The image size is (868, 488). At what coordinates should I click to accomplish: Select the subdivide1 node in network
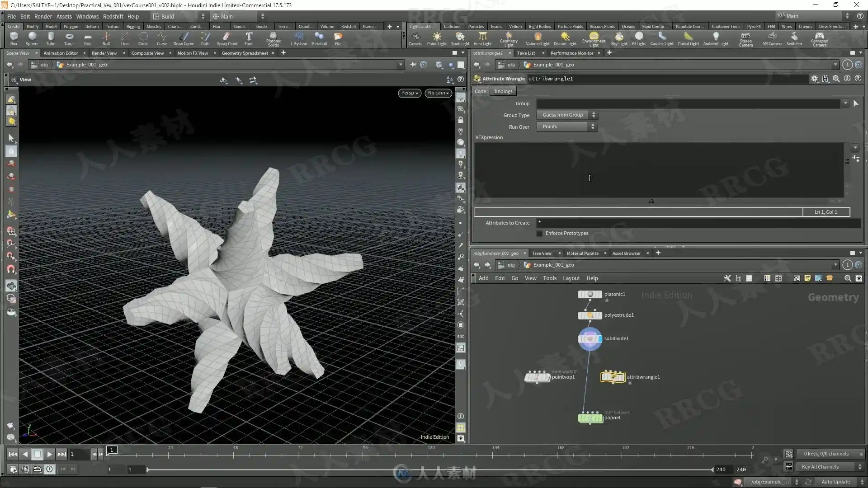[x=590, y=339]
